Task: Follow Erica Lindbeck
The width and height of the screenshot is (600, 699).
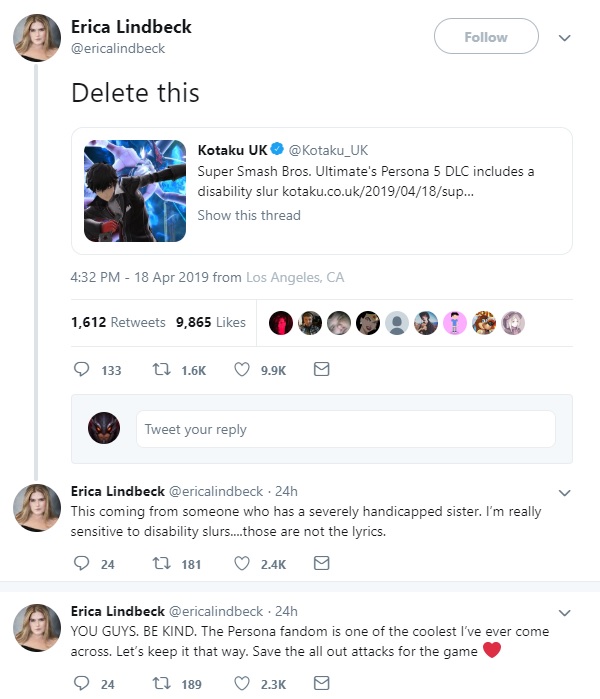Action: [486, 36]
